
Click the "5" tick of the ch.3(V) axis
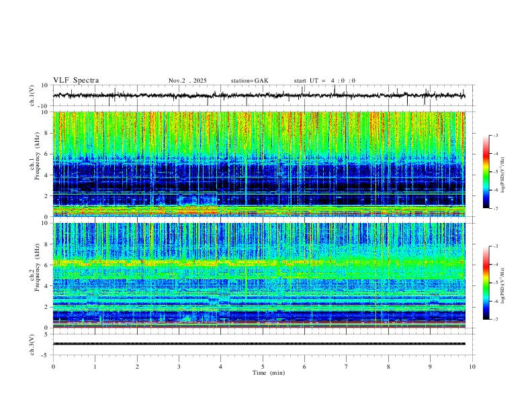(47, 334)
